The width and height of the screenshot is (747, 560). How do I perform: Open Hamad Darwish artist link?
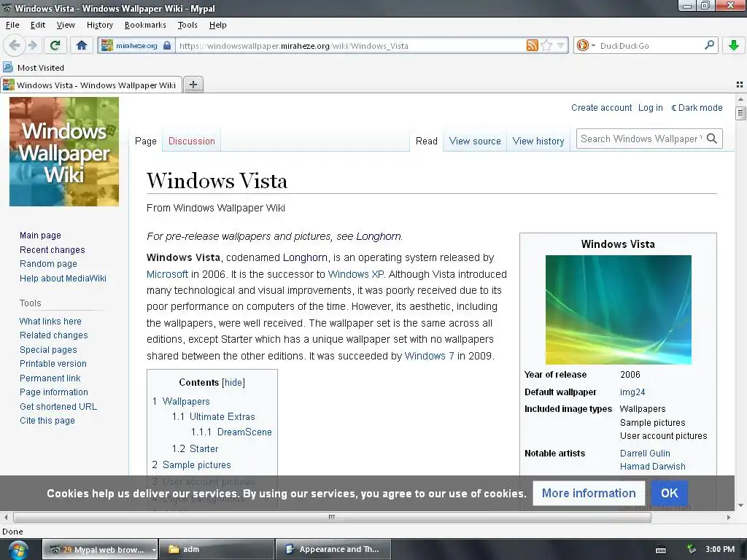click(653, 467)
